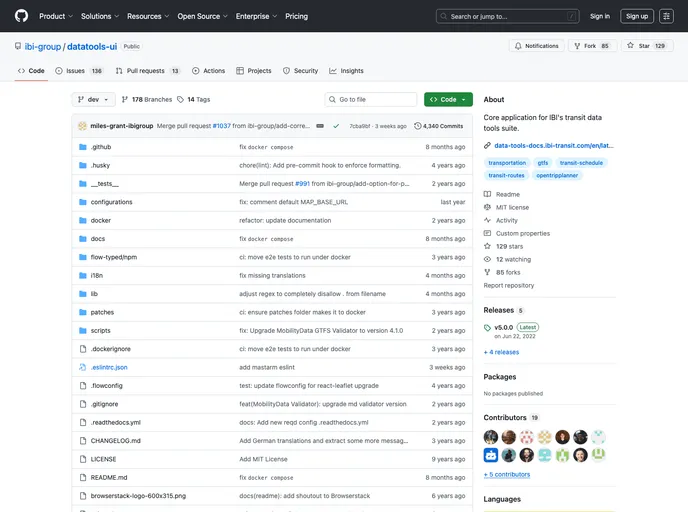This screenshot has width=688, height=512.
Task: Expand the Open Source menu
Action: coord(202,16)
